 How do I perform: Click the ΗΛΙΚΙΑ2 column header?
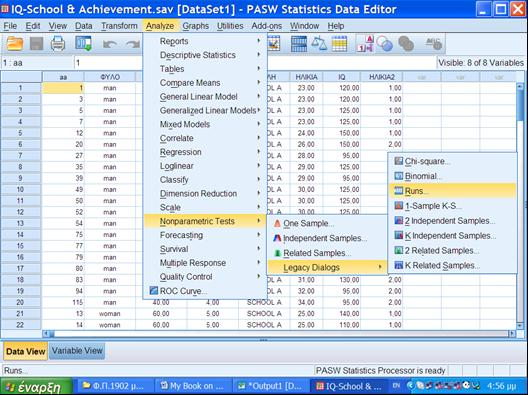pyautogui.click(x=382, y=77)
